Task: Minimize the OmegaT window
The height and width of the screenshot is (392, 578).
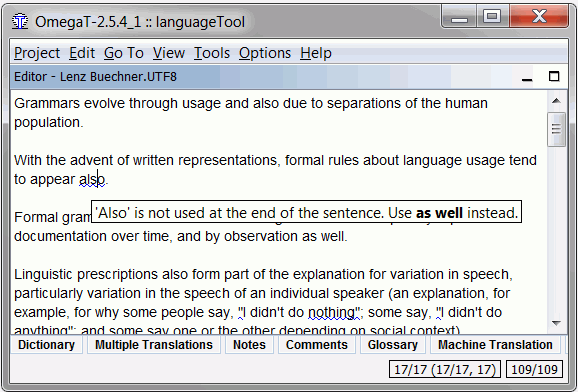Action: 459,17
